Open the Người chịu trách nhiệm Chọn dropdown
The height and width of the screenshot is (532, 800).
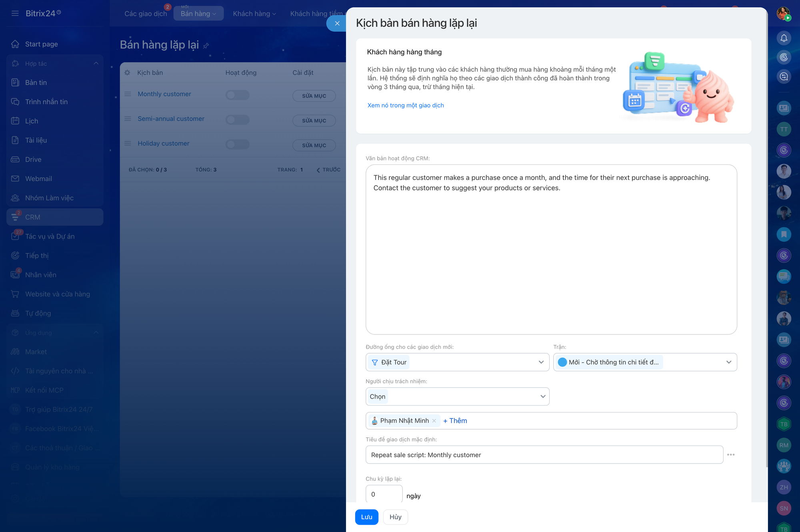(x=457, y=396)
